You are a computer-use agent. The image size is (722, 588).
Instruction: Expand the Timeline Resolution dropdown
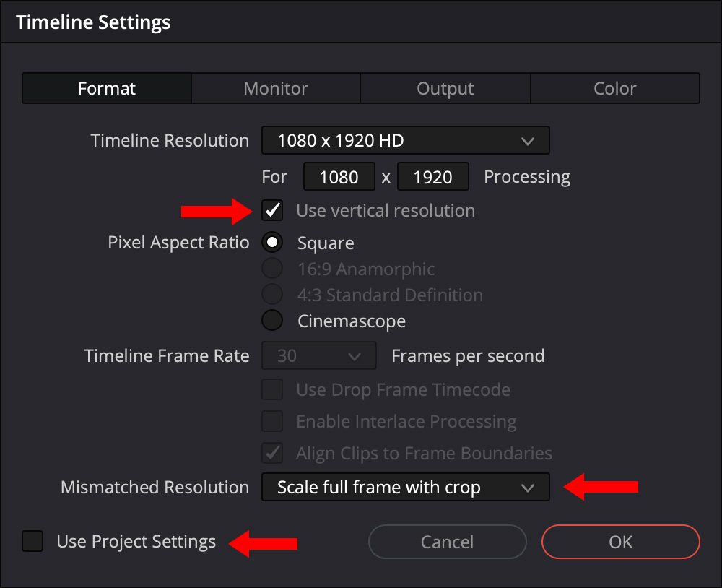click(405, 141)
